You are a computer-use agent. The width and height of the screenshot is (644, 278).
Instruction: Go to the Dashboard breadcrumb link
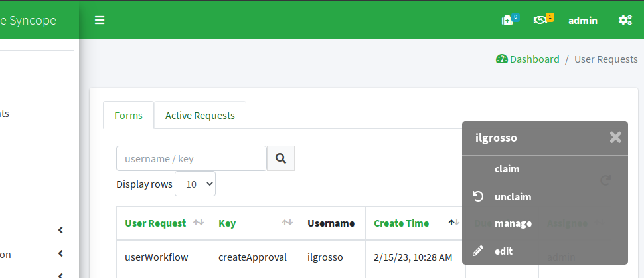[534, 59]
